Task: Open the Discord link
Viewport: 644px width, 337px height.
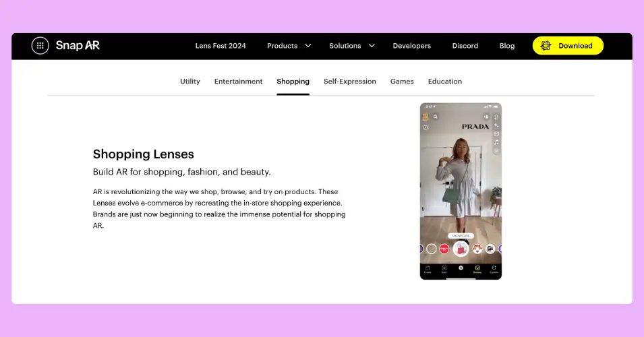Action: 465,46
